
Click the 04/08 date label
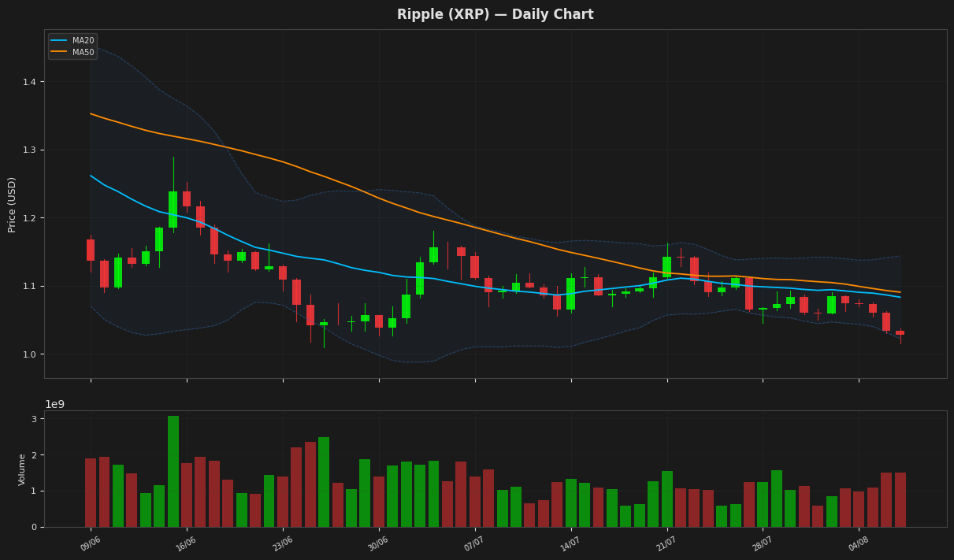(859, 543)
